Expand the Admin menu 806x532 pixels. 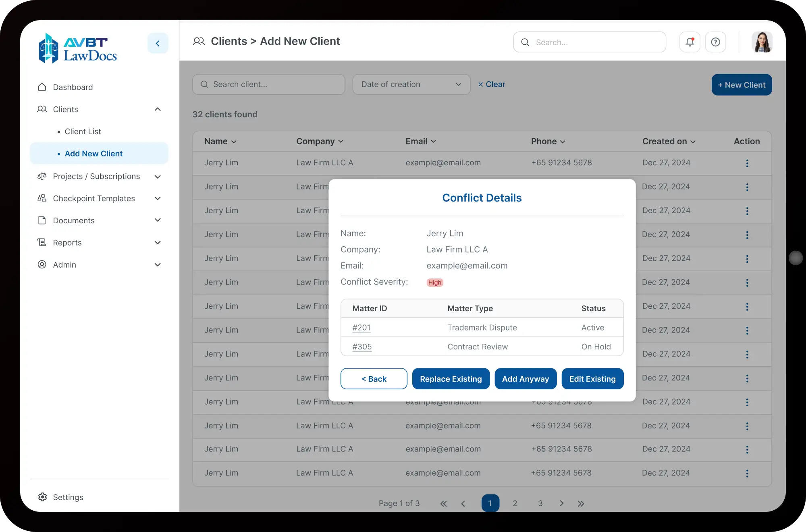click(x=158, y=265)
